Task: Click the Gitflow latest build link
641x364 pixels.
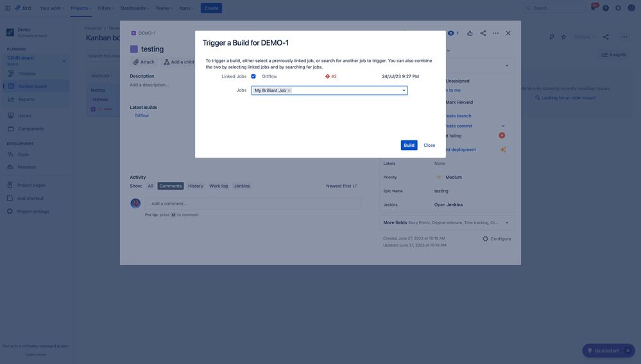Action: click(142, 115)
